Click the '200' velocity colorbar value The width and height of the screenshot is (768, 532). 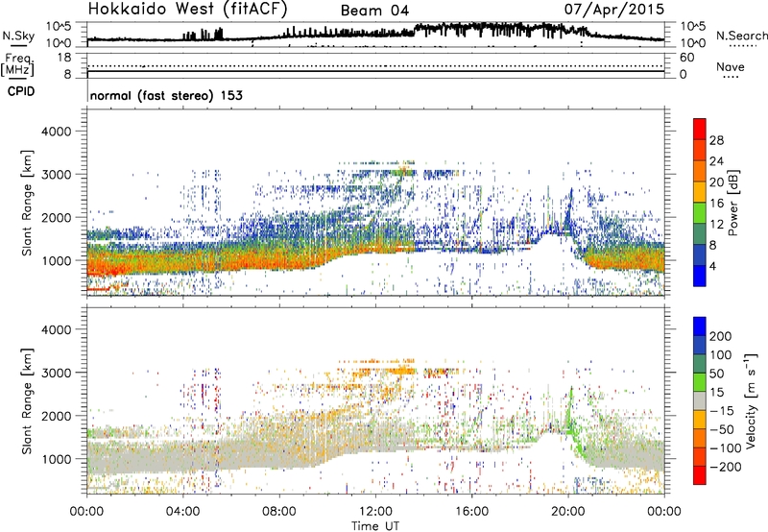pyautogui.click(x=721, y=336)
